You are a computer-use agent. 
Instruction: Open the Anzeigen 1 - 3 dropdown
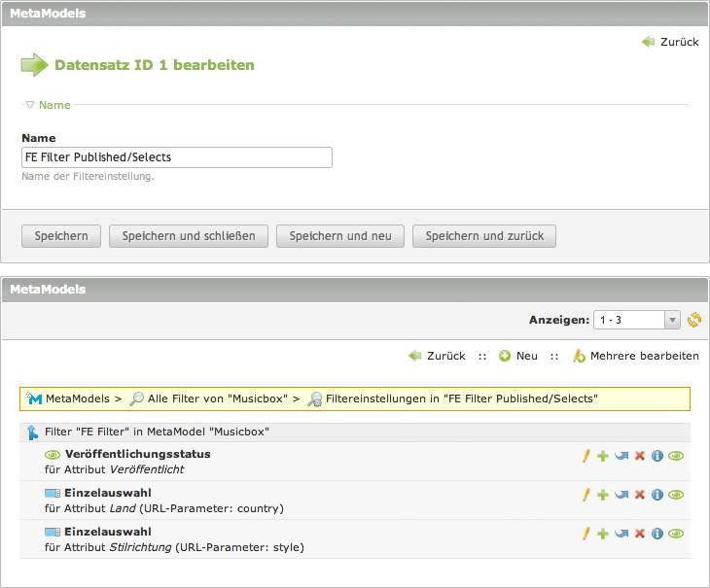click(x=637, y=320)
